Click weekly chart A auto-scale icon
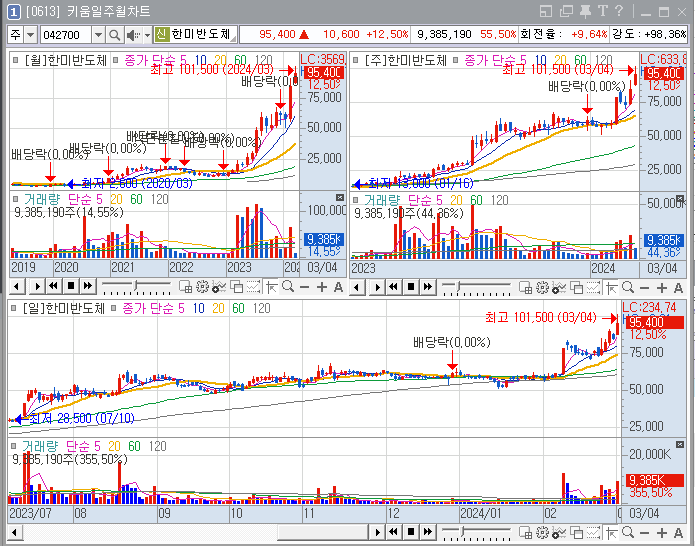 (x=679, y=288)
